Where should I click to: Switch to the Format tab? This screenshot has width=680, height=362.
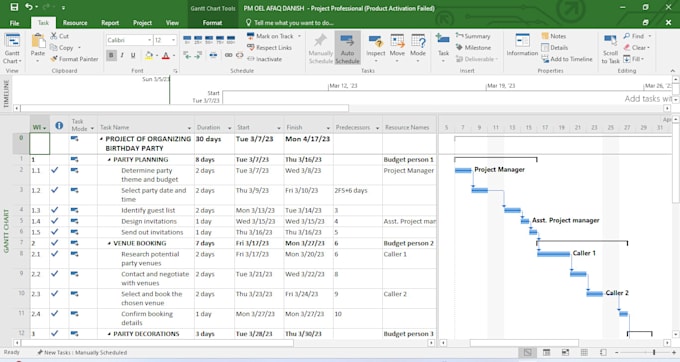coord(212,23)
